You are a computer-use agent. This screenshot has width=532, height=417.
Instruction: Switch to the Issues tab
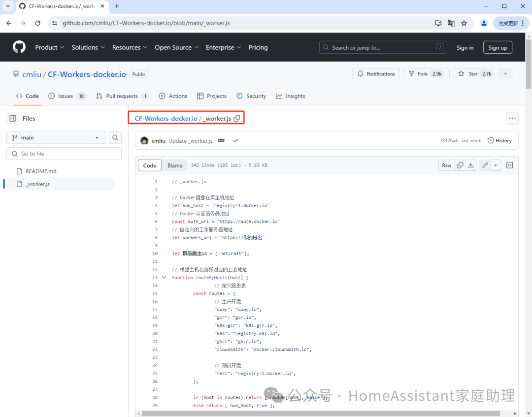67,96
